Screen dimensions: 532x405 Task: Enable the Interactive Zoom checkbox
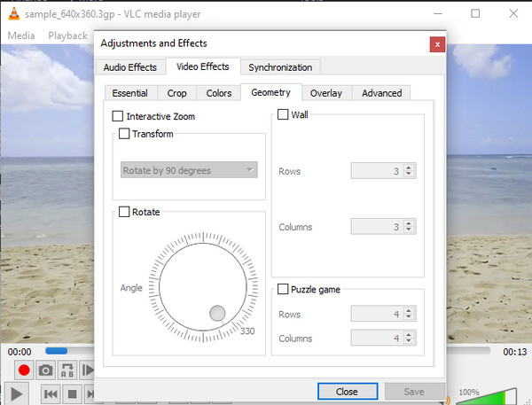pyautogui.click(x=117, y=116)
